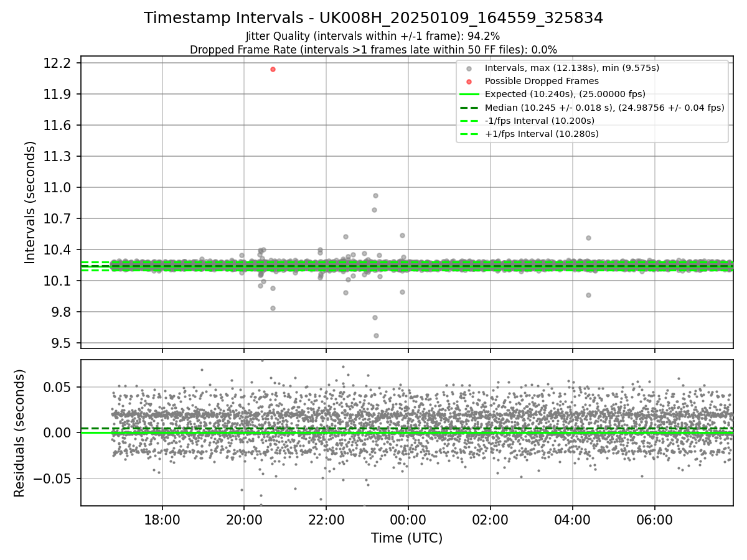Click the '12.2' y-axis tick label
Screen dimensions: 747x560
(59, 63)
